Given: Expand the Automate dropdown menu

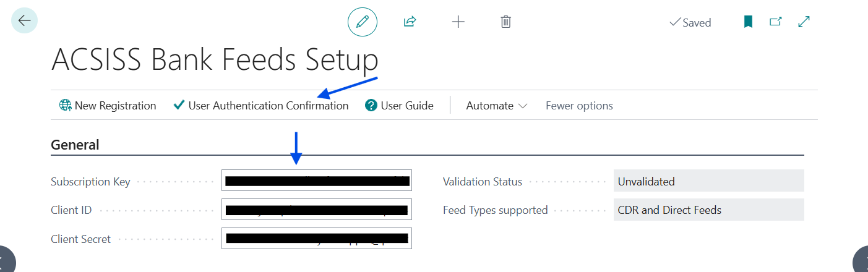Looking at the screenshot, I should click(496, 106).
